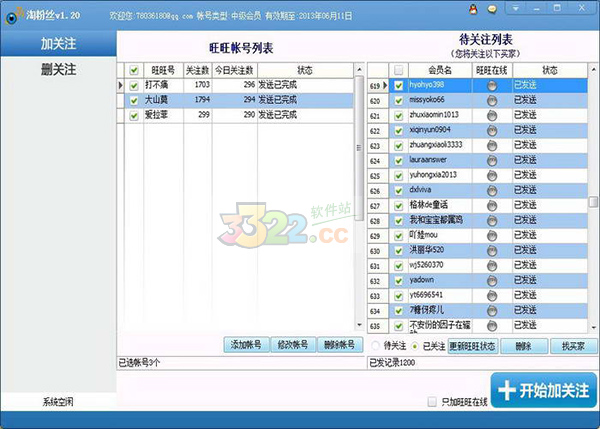Click the 旺旺 online status icon for yadown
600x429 pixels.
click(x=492, y=281)
